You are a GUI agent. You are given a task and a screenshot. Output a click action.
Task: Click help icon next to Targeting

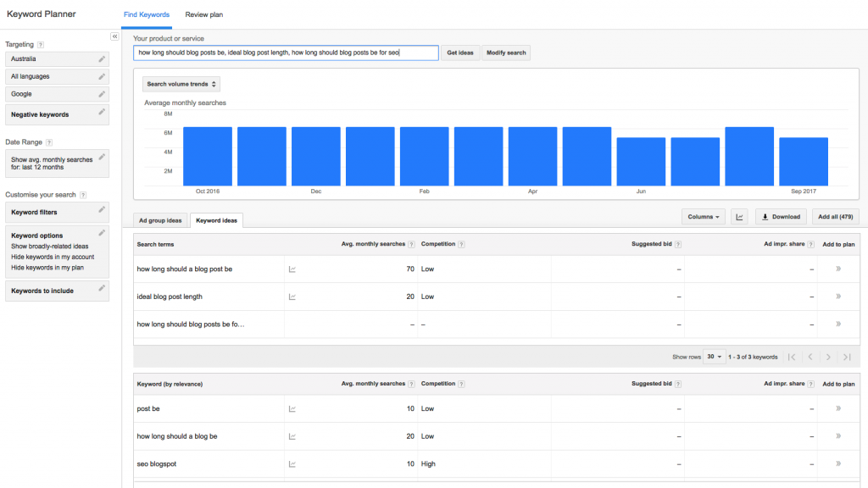(x=41, y=44)
